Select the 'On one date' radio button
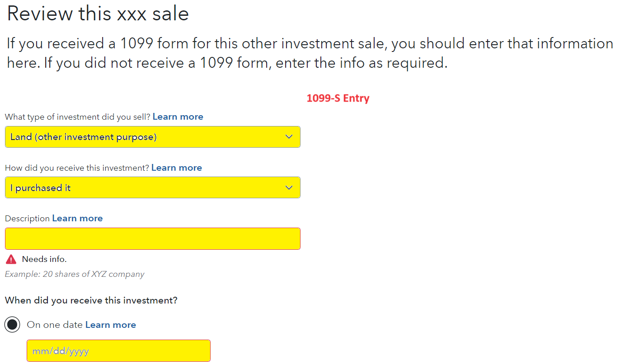The image size is (620, 364). (12, 325)
